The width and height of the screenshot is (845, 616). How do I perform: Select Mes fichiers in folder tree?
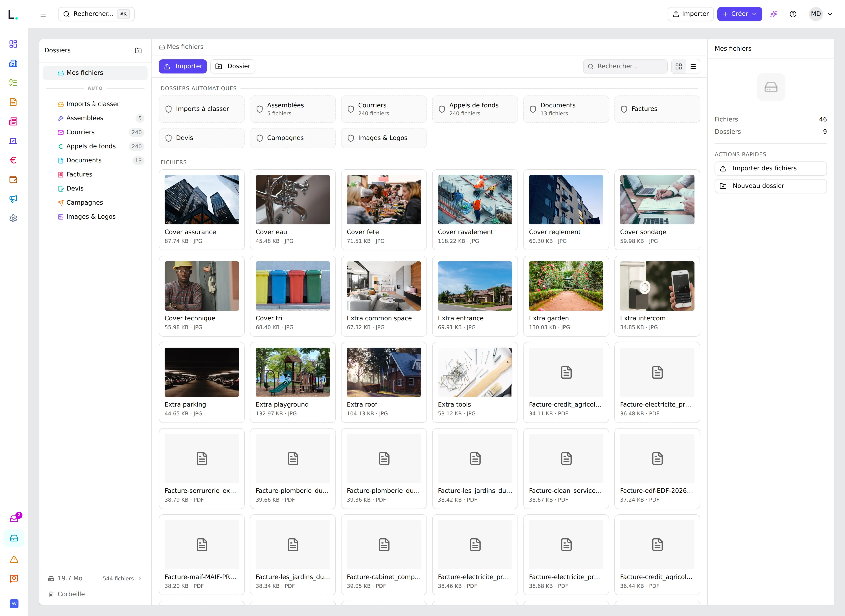tap(95, 73)
